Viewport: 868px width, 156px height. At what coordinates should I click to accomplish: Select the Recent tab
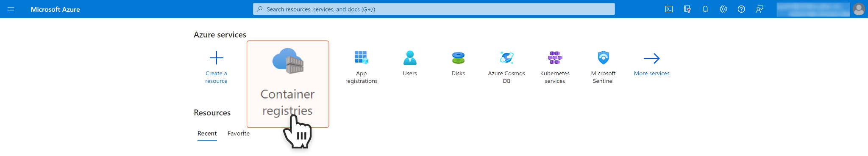(207, 133)
